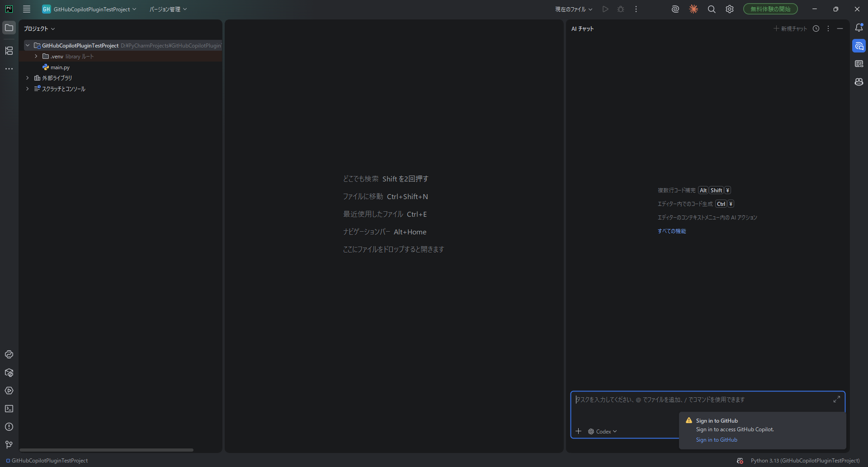
Task: Click the GitHub Copilot icon in right sidebar
Action: pos(859,82)
